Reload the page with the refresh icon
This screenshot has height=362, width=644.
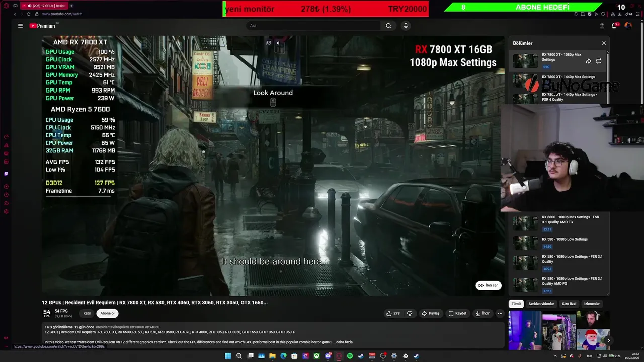28,14
